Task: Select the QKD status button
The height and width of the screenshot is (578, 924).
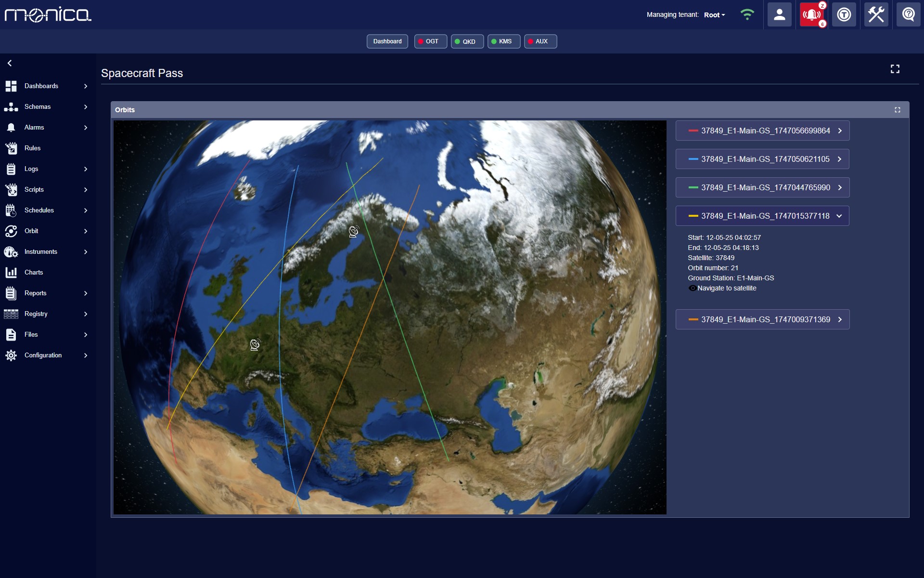Action: (x=467, y=41)
